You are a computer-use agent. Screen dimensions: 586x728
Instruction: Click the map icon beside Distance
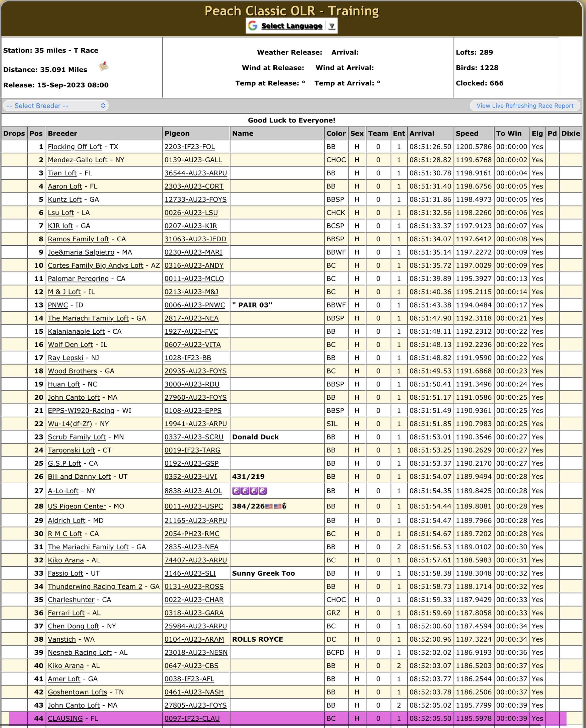click(x=104, y=66)
